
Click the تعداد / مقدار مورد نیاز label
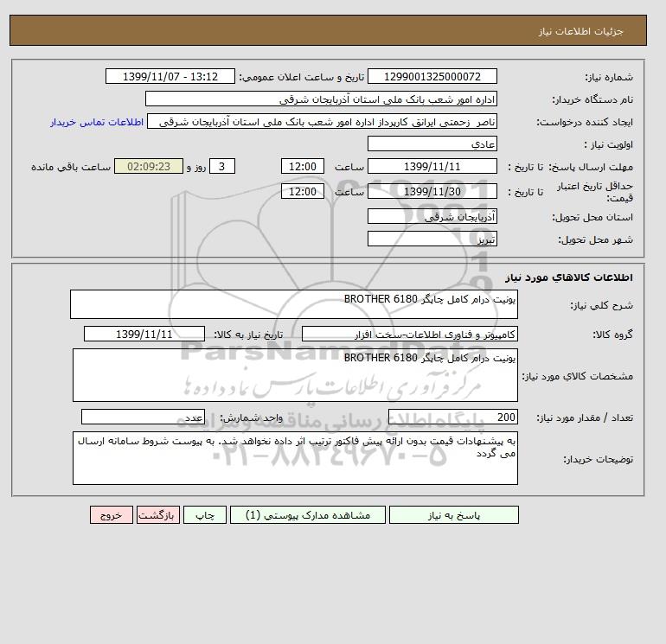(x=585, y=418)
